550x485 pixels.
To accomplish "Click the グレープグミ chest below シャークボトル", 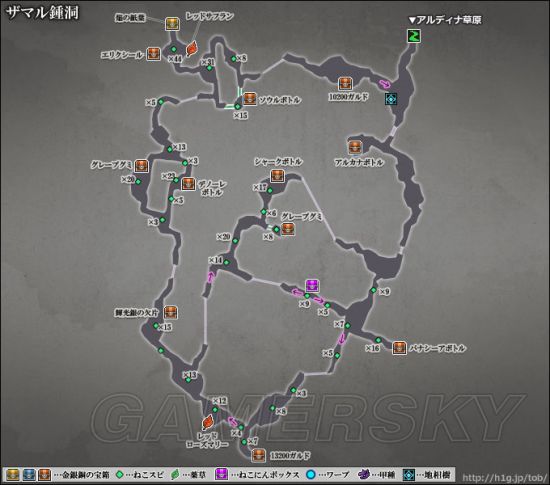I will [x=288, y=229].
